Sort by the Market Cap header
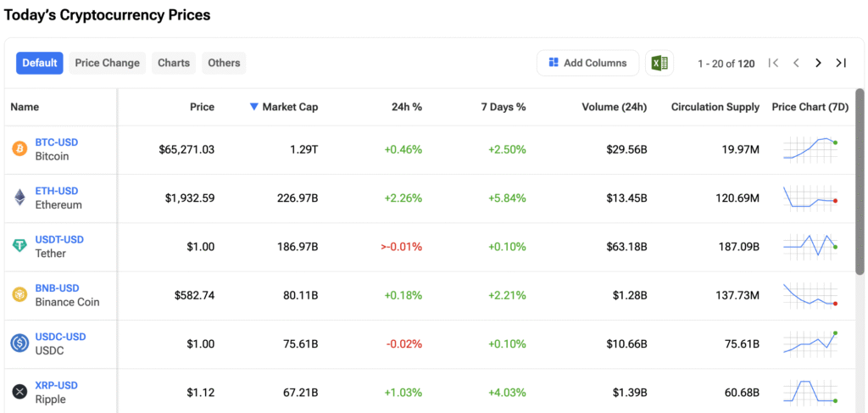868x413 pixels. [290, 108]
